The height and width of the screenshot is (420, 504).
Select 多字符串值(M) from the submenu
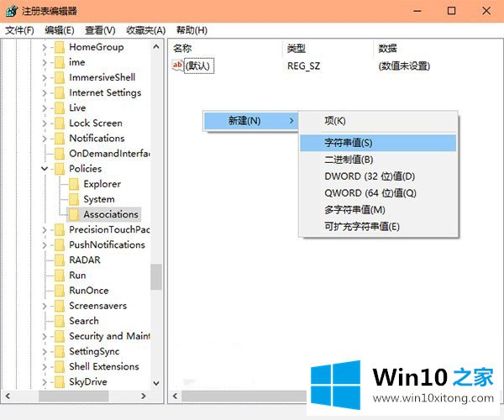tap(378, 210)
